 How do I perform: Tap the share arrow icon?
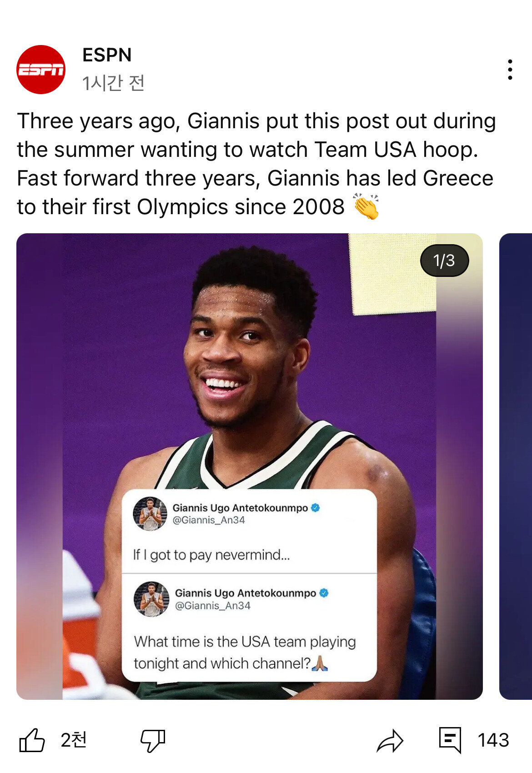coord(390,740)
